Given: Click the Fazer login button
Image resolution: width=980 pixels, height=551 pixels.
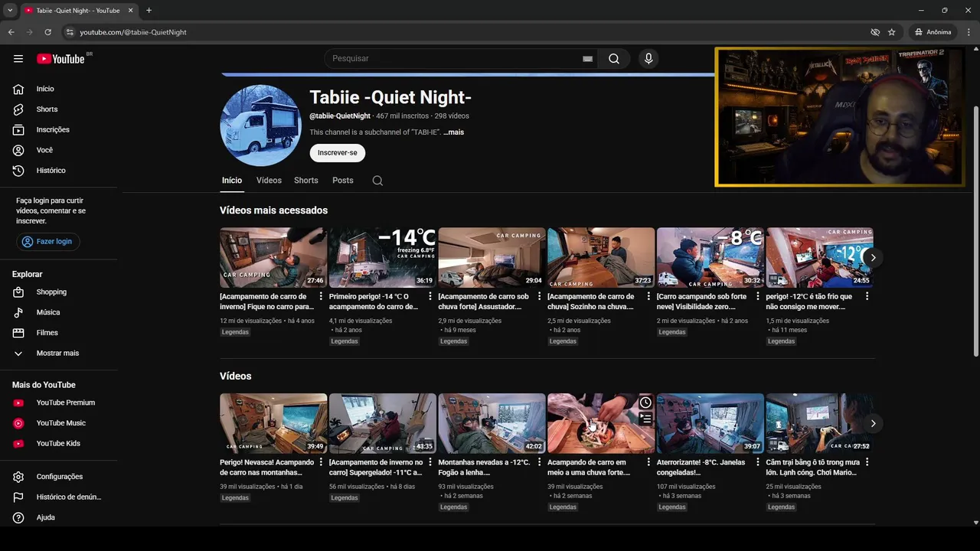Looking at the screenshot, I should click(47, 242).
